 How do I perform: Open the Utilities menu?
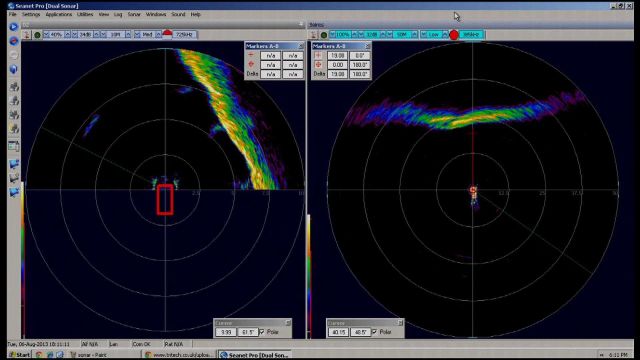pyautogui.click(x=85, y=14)
